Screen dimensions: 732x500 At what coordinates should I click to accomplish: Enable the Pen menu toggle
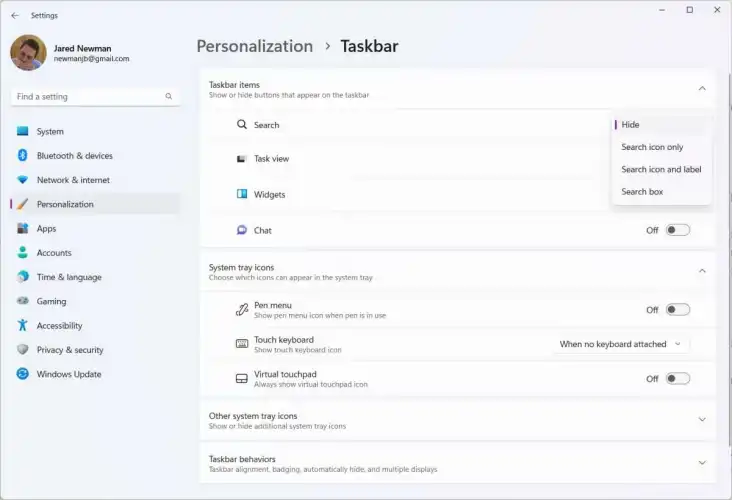(x=677, y=310)
